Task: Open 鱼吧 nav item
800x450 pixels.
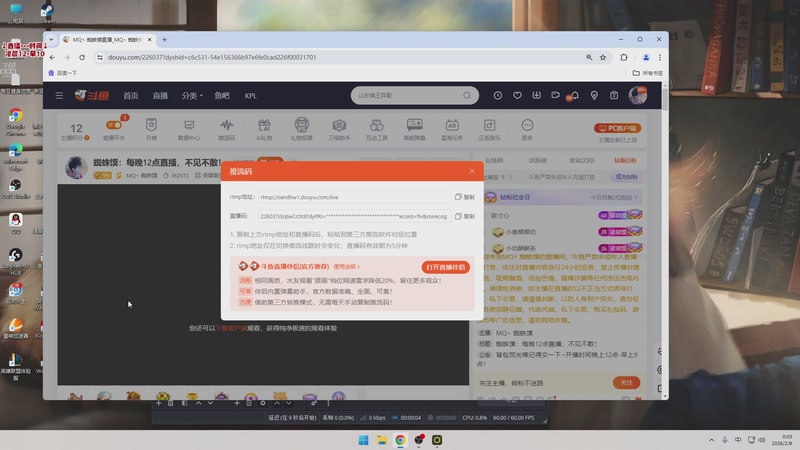Action: click(x=222, y=95)
